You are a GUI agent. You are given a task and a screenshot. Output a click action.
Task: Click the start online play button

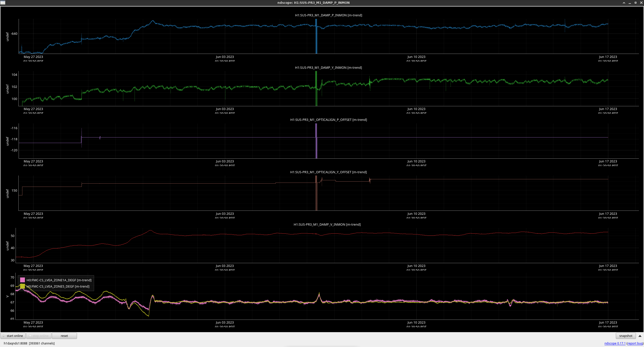point(13,336)
